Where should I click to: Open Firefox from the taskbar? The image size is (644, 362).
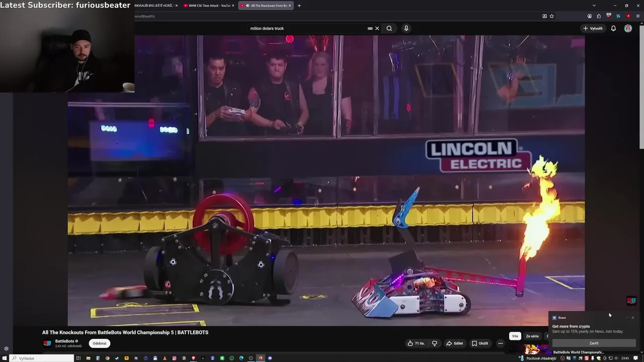[x=260, y=358]
